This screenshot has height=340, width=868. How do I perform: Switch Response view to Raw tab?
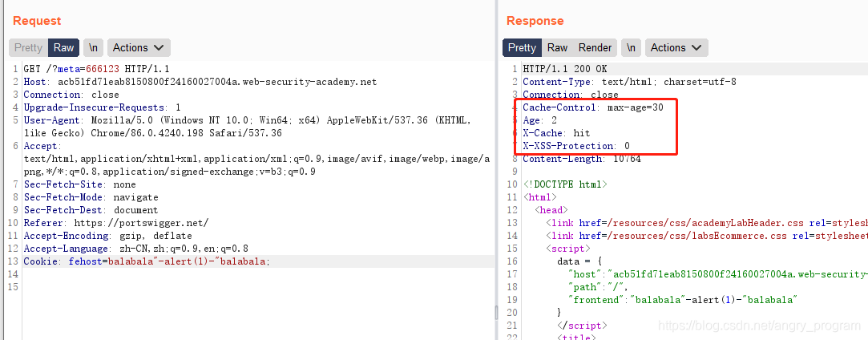(558, 47)
